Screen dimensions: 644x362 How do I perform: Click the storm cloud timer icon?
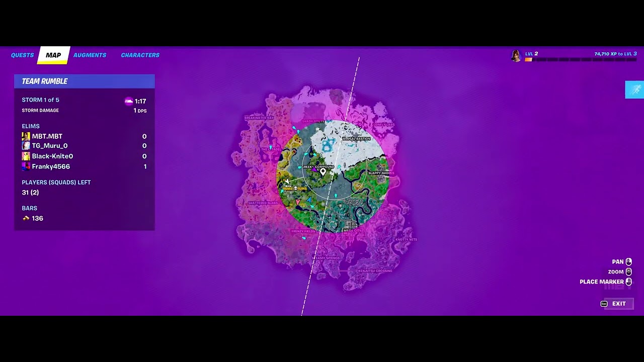pos(129,101)
